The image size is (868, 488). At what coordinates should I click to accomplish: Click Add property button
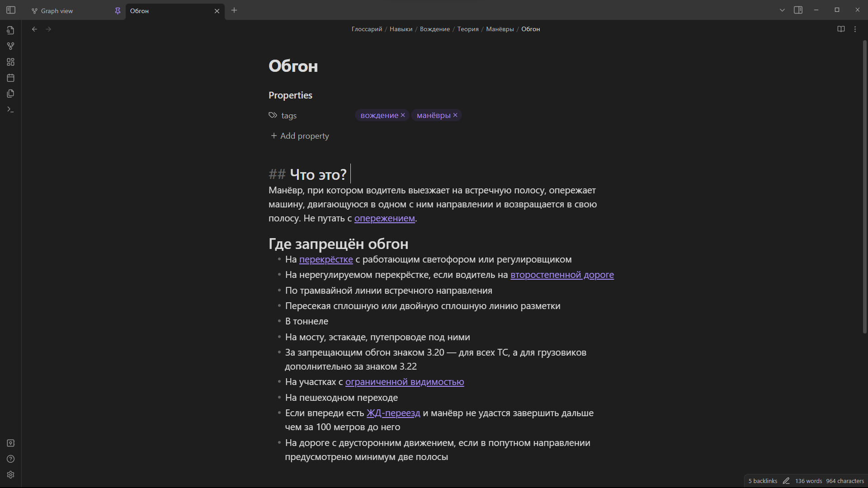coord(300,136)
